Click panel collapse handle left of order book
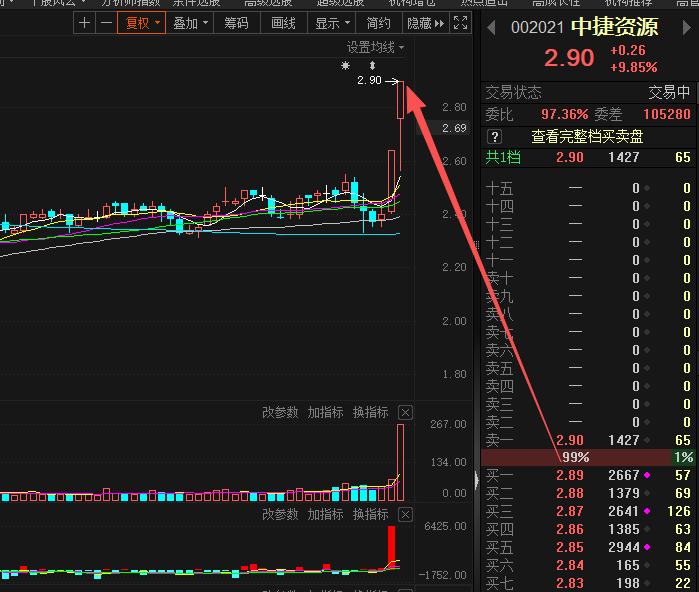This screenshot has height=592, width=699. coord(477,481)
